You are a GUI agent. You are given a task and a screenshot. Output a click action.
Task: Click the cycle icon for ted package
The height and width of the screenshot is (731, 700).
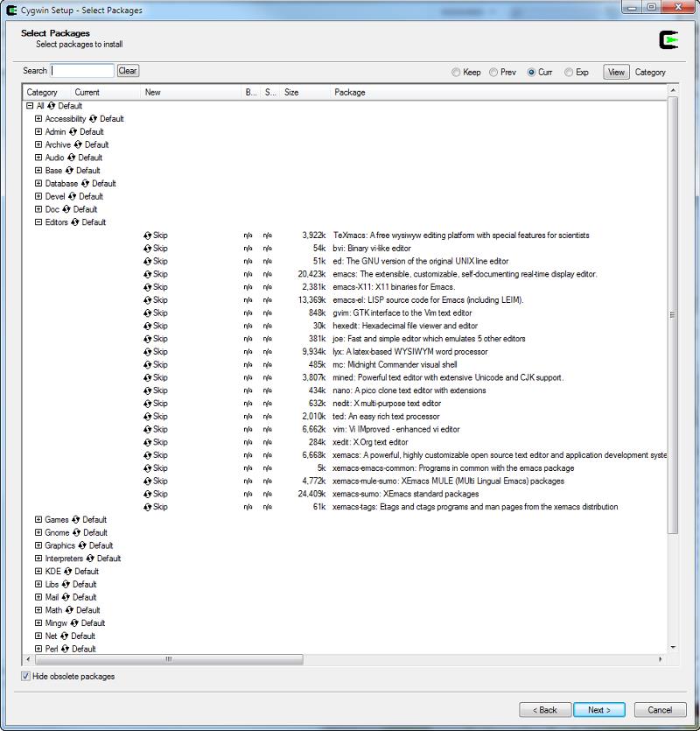(147, 417)
